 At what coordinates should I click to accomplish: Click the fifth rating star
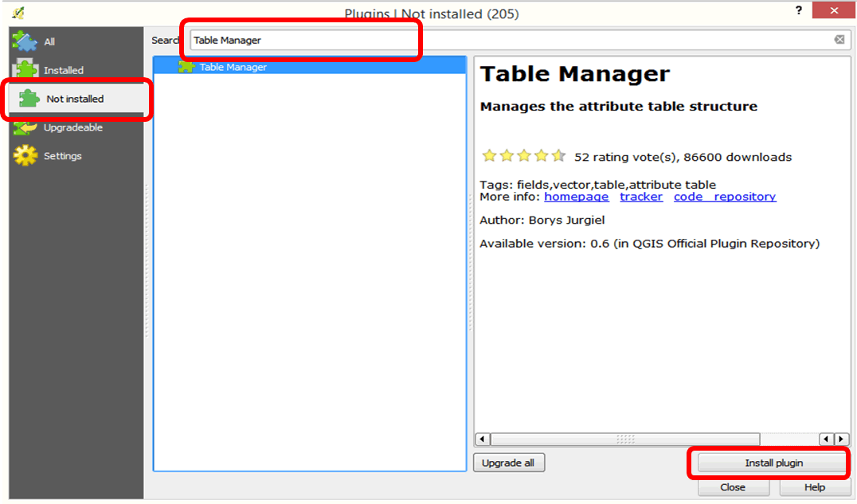point(558,156)
